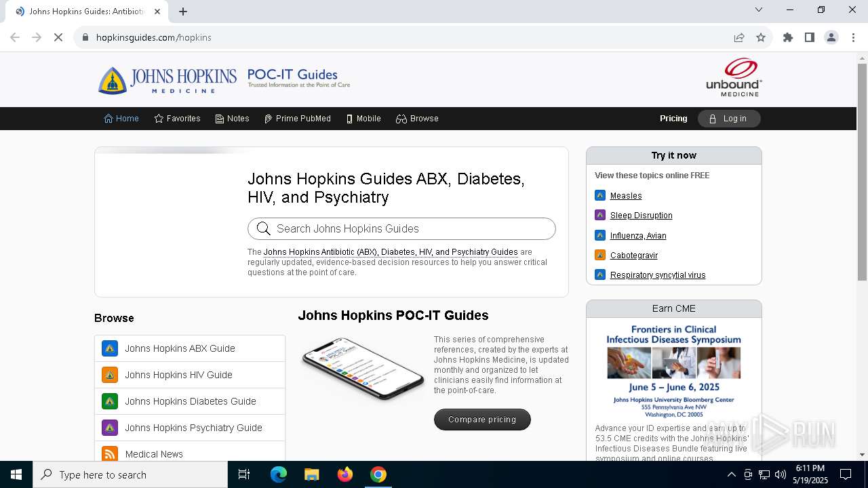The image size is (868, 488).
Task: Open the volume control in the tray
Action: 781,474
